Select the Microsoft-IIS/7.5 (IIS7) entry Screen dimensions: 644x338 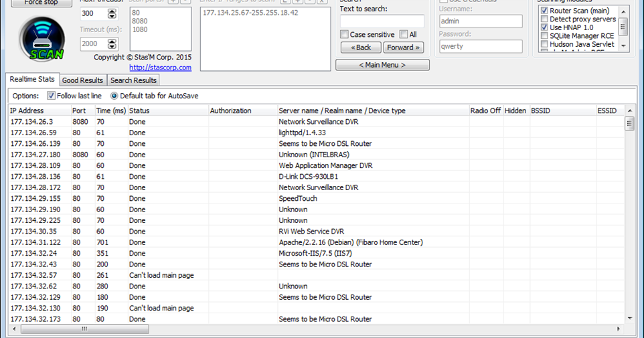coord(316,254)
